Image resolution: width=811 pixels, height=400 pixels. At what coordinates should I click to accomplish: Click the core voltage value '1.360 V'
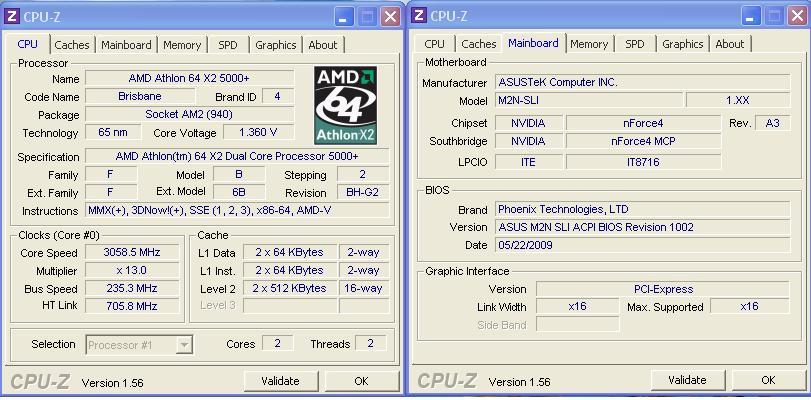pyautogui.click(x=258, y=132)
